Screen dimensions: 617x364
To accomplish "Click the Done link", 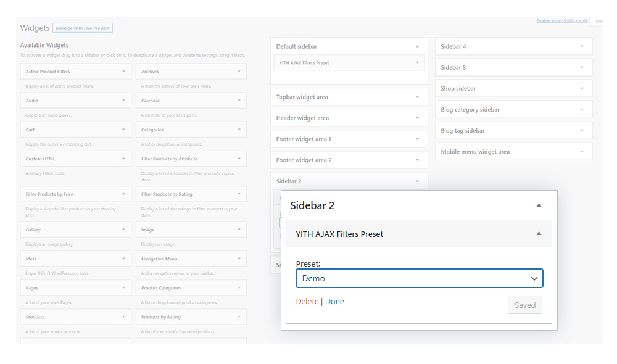I will tap(334, 302).
